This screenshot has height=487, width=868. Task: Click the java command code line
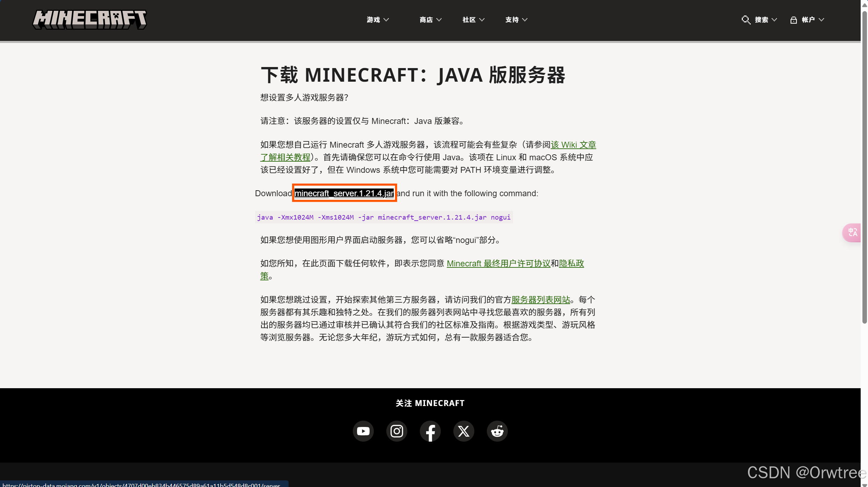[x=384, y=217]
